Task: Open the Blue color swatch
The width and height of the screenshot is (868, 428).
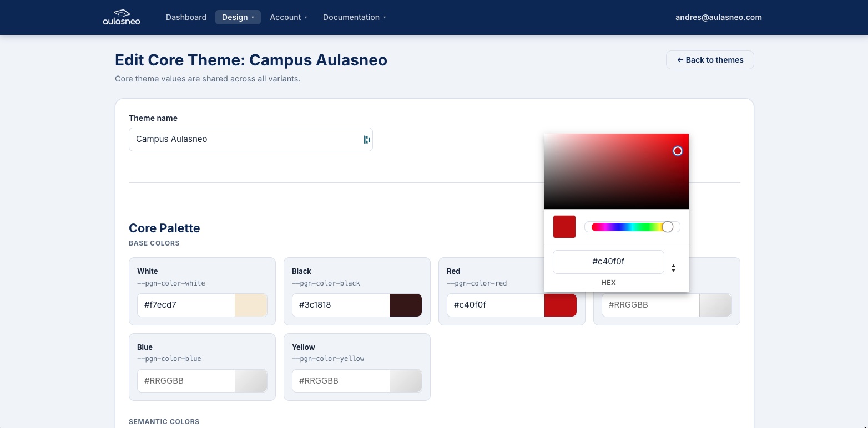Action: [251, 381]
